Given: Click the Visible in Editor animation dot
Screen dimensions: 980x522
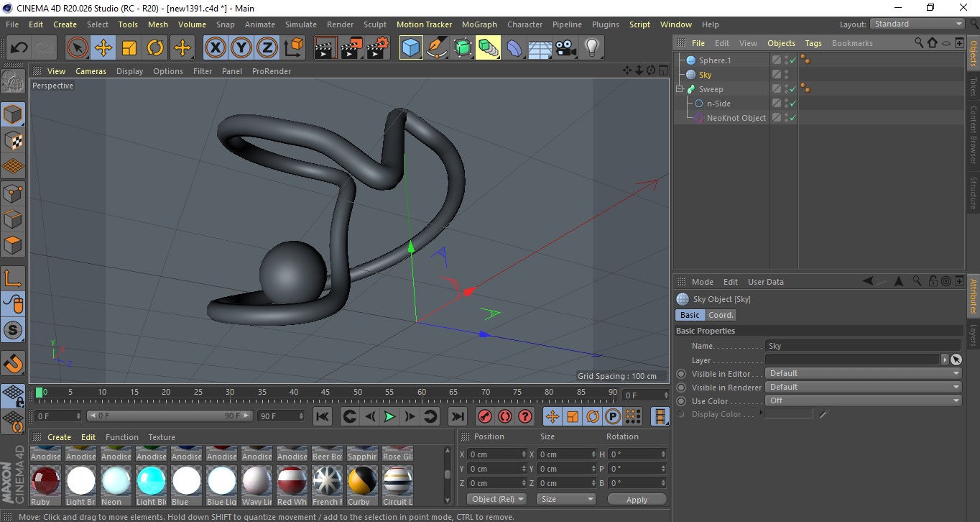Looking at the screenshot, I should coord(681,374).
